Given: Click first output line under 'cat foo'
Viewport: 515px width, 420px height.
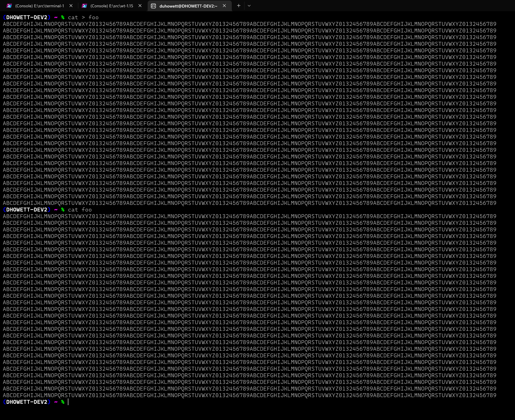Looking at the screenshot, I should (x=249, y=216).
